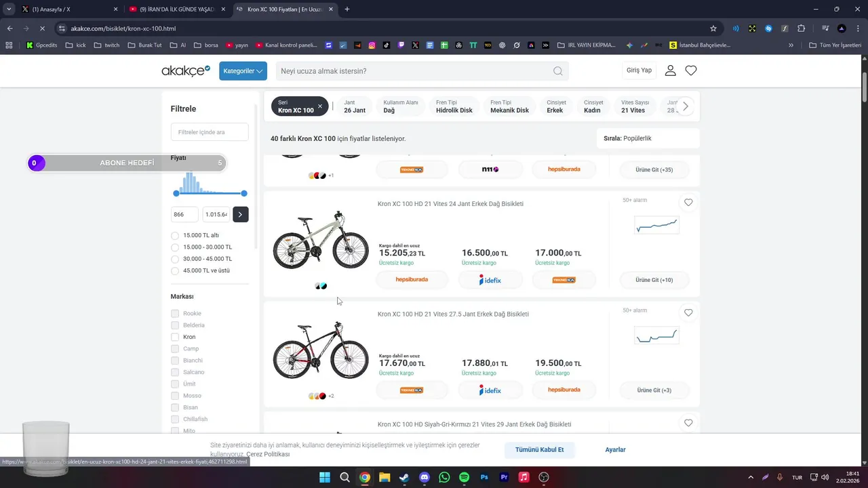The height and width of the screenshot is (488, 868).
Task: Open the Chrome extensions puzzle icon
Action: pos(801,28)
